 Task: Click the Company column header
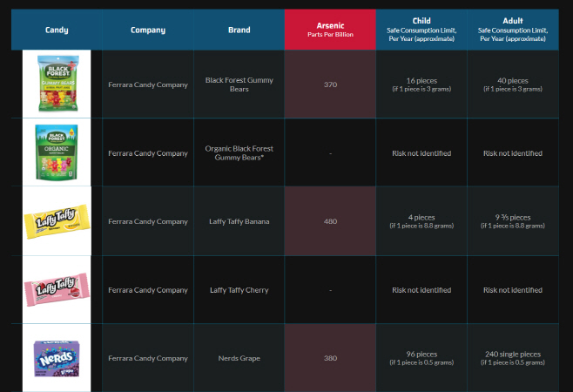148,30
